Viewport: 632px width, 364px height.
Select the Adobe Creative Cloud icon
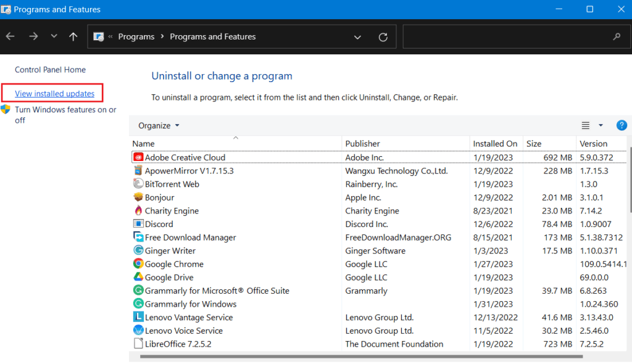138,157
